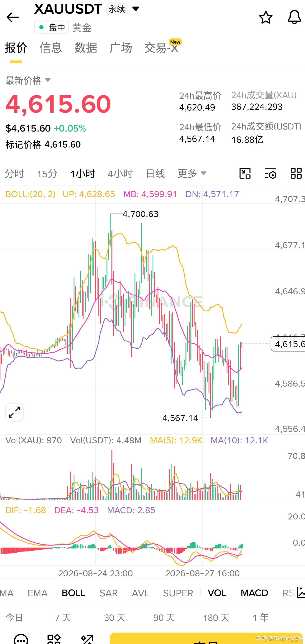Toggle the SAR indicator
Image resolution: width=305 pixels, height=644 pixels.
pyautogui.click(x=109, y=593)
